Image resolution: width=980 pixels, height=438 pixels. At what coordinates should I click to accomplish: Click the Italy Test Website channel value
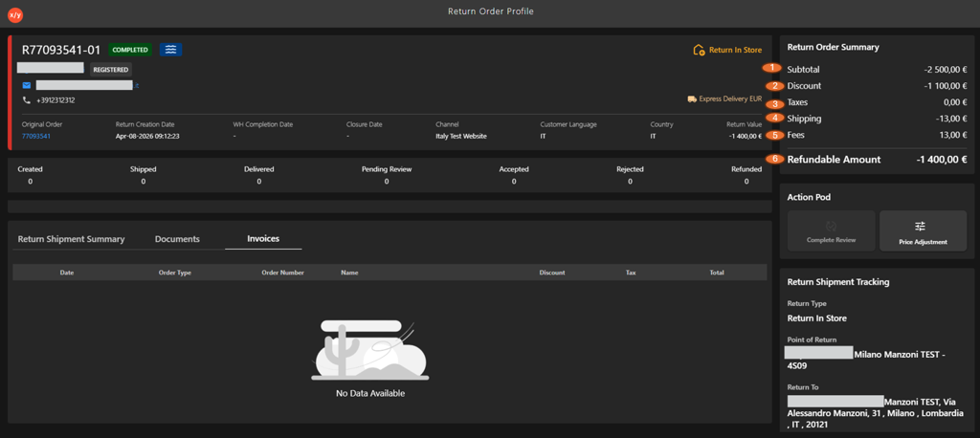[x=460, y=136]
